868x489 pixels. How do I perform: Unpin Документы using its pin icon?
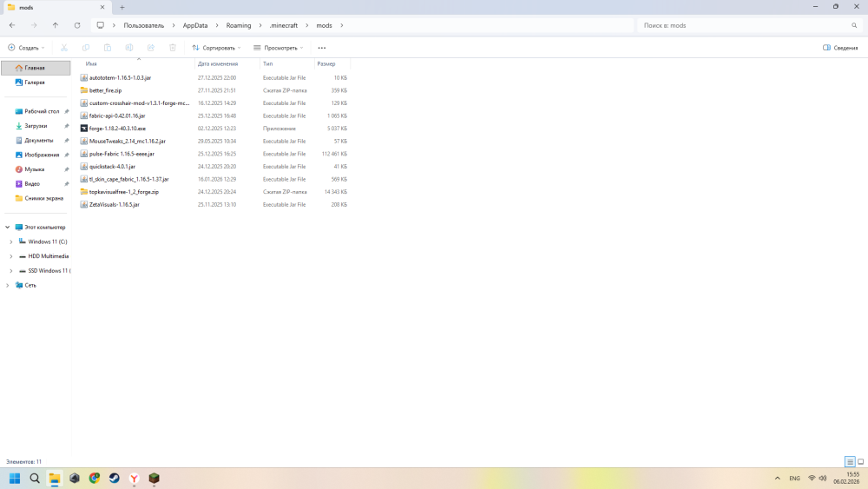click(67, 140)
